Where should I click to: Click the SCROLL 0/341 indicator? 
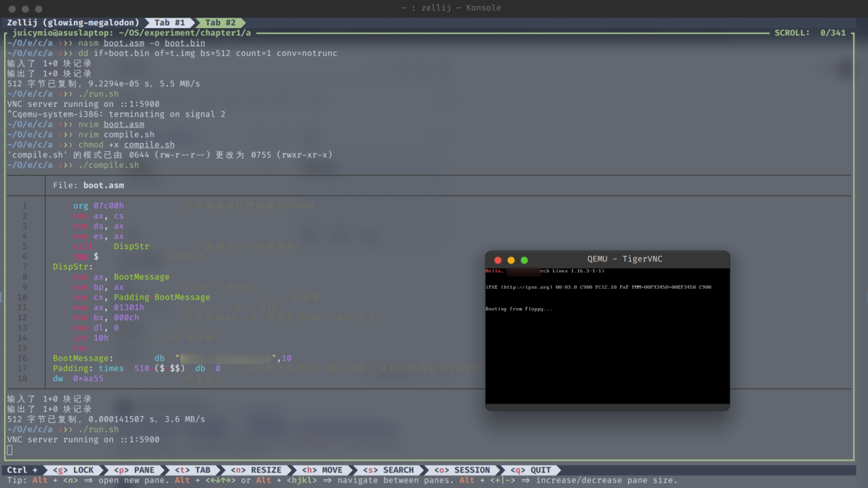pyautogui.click(x=810, y=33)
